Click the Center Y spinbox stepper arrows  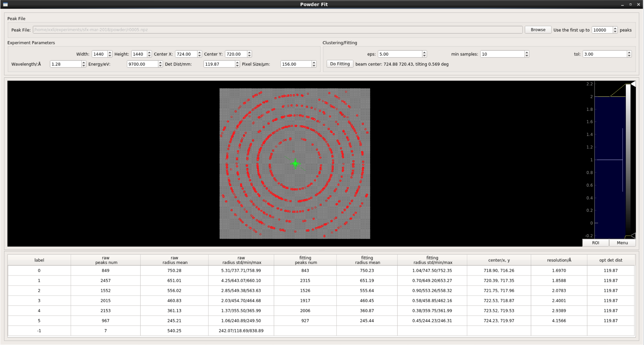[x=250, y=54]
